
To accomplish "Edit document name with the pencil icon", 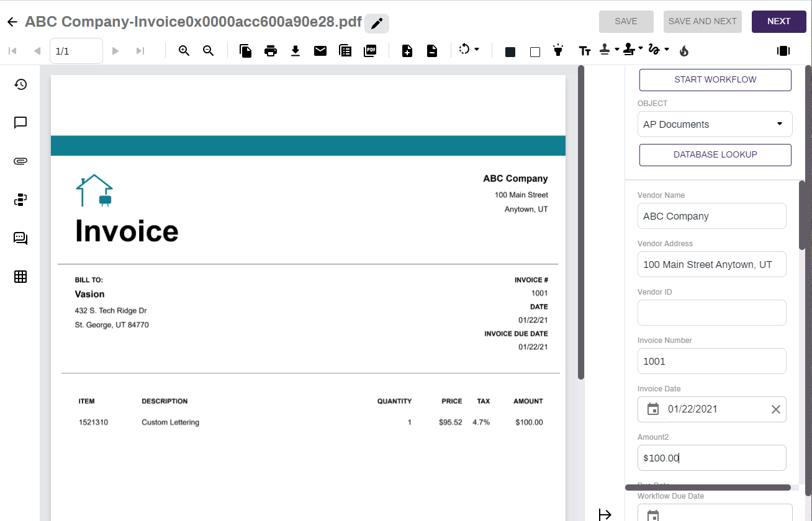I will pos(377,24).
